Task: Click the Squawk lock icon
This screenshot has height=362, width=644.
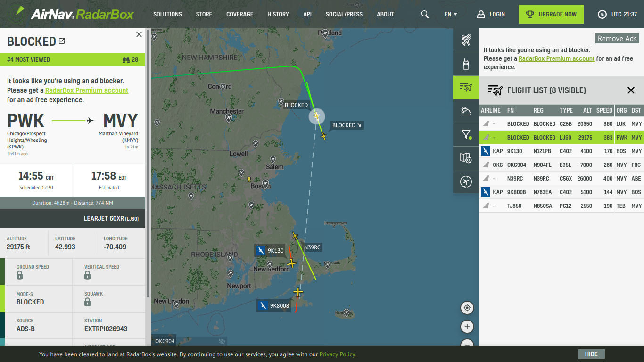Action: click(88, 302)
